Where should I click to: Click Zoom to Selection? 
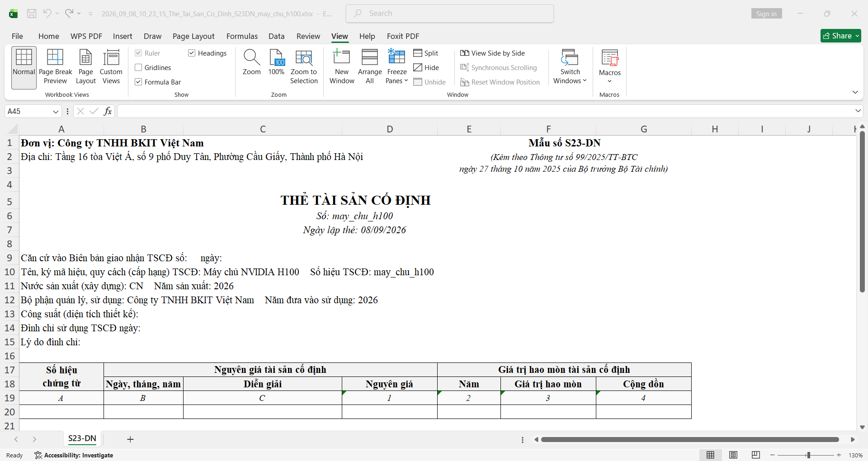(x=304, y=67)
